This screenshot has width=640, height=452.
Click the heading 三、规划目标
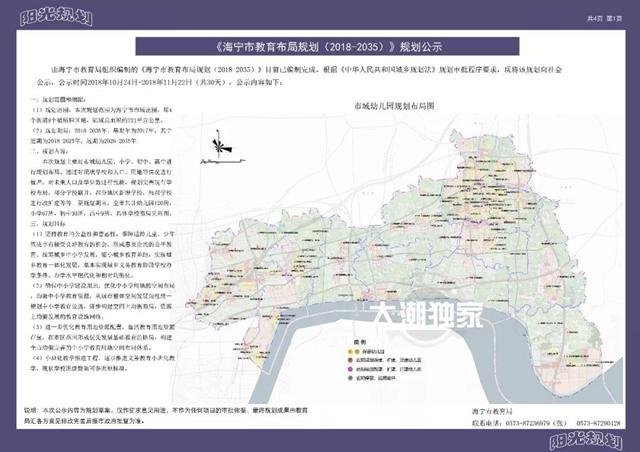47,224
